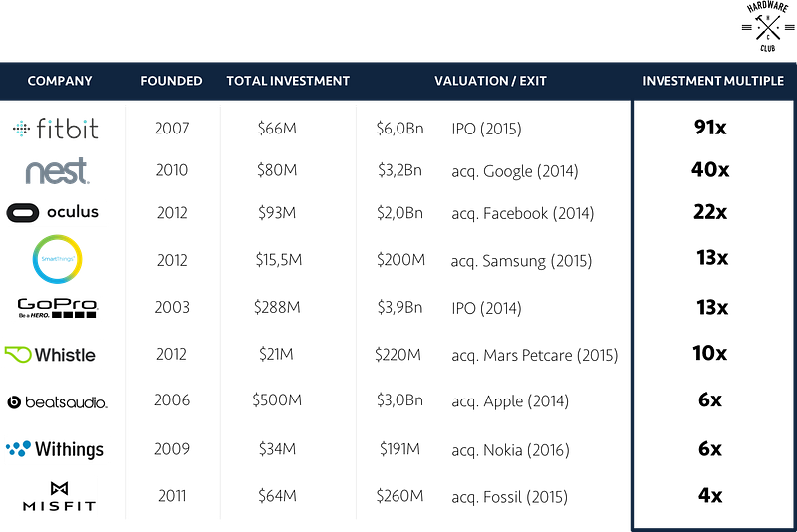Select the $200M valuation cell
797x532 pixels.
pos(400,260)
